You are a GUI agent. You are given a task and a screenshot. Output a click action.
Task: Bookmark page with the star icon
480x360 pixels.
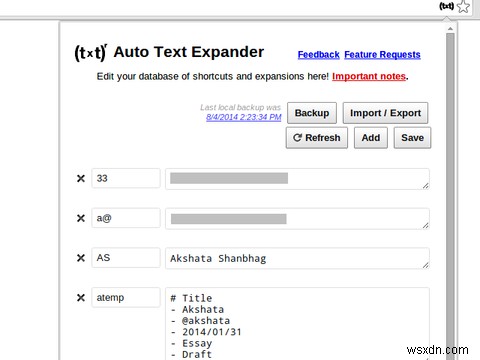tap(463, 6)
